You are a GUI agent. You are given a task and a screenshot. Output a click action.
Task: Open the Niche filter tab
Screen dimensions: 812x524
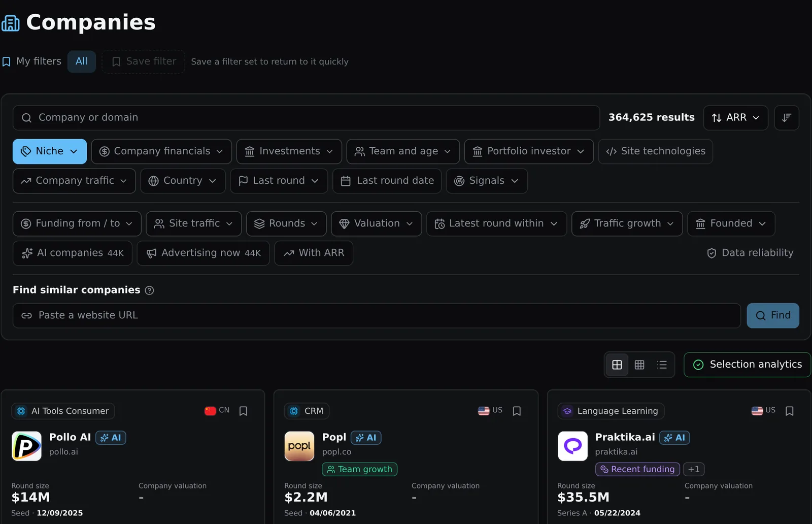[x=50, y=151]
